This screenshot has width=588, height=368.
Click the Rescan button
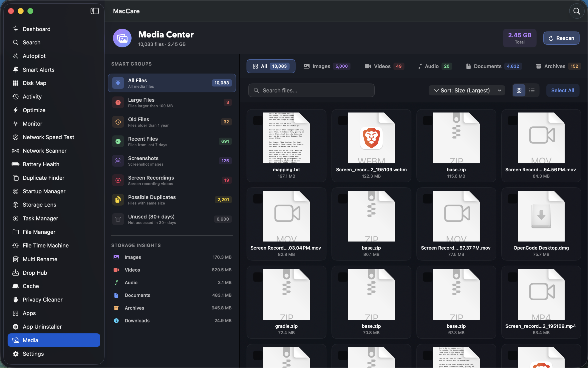(x=561, y=38)
